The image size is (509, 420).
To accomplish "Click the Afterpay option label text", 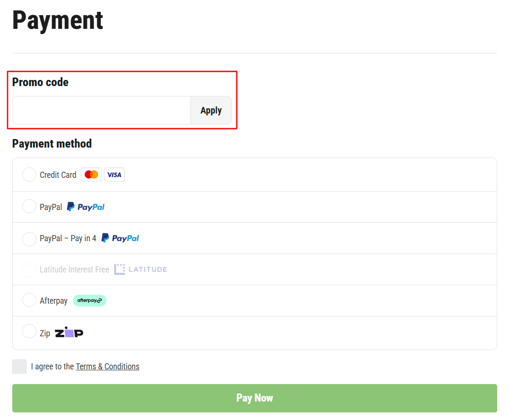I will point(53,301).
